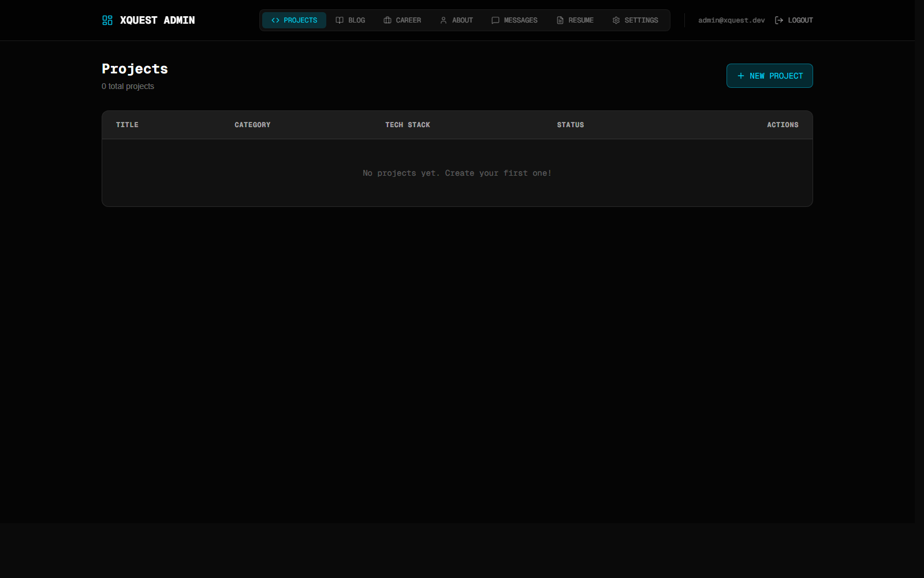The image size is (924, 578).
Task: Click the gear icon beside Settings
Action: point(616,20)
